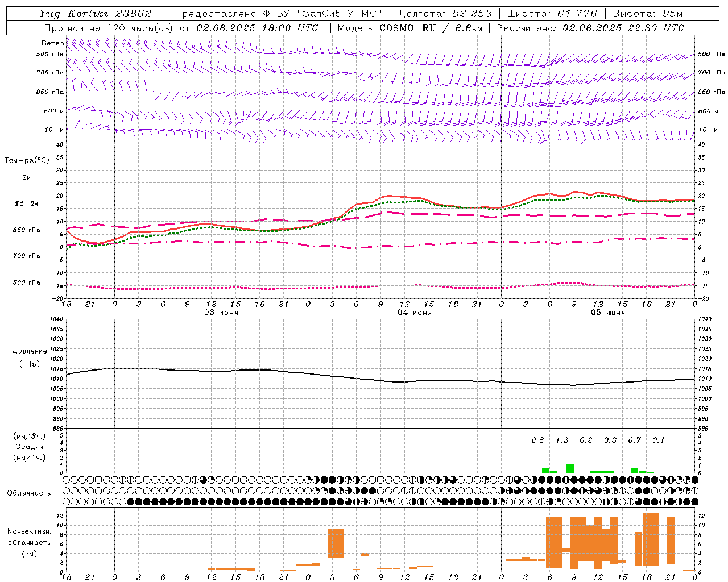Click the Td 2м legend label
This screenshot has width=728, height=582.
[26, 203]
